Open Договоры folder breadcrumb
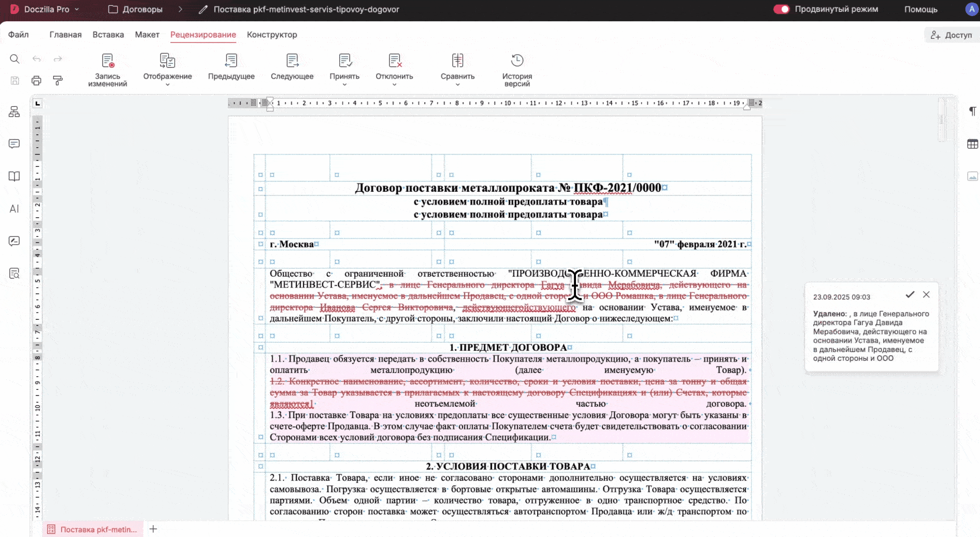 (x=135, y=9)
